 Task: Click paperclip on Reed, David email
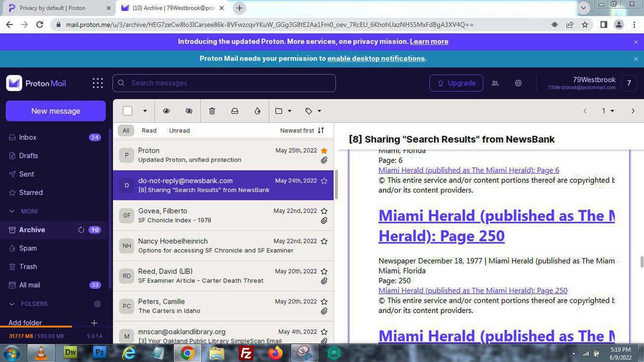324,280
